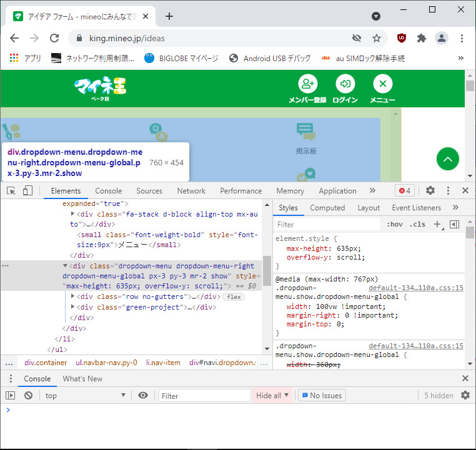Open the メニュー close icon in site header
The width and height of the screenshot is (476, 450).
(x=382, y=84)
